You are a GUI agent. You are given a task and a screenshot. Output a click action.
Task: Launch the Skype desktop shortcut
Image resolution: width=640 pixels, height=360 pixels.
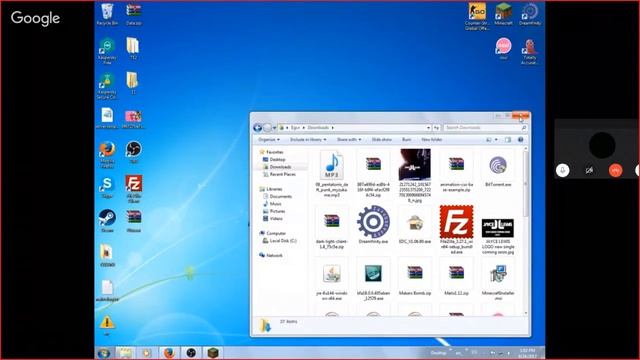click(x=107, y=187)
